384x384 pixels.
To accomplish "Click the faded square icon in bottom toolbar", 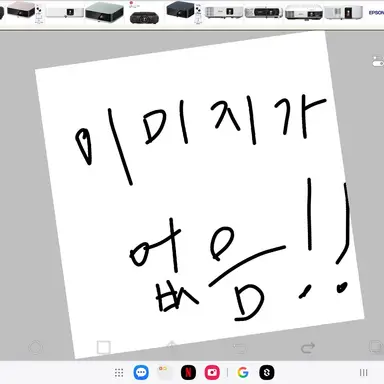I will 103,347.
